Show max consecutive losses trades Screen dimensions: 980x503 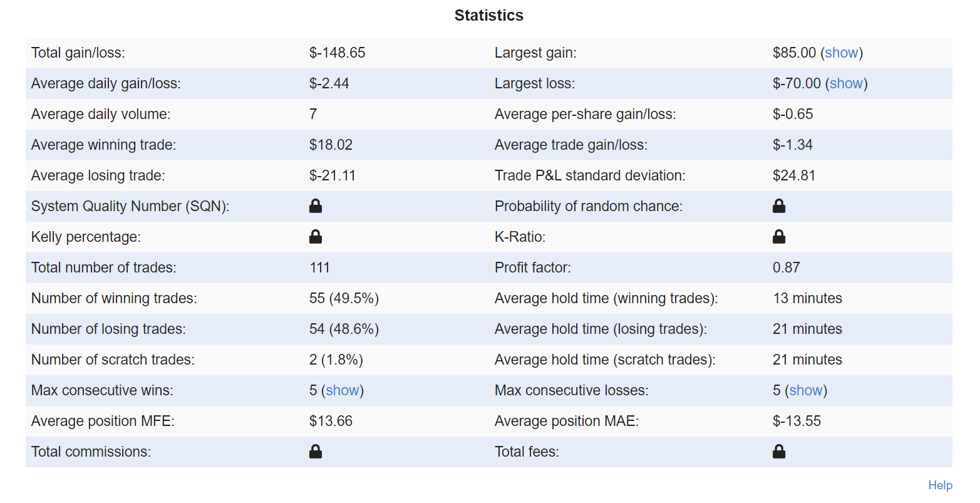point(806,390)
